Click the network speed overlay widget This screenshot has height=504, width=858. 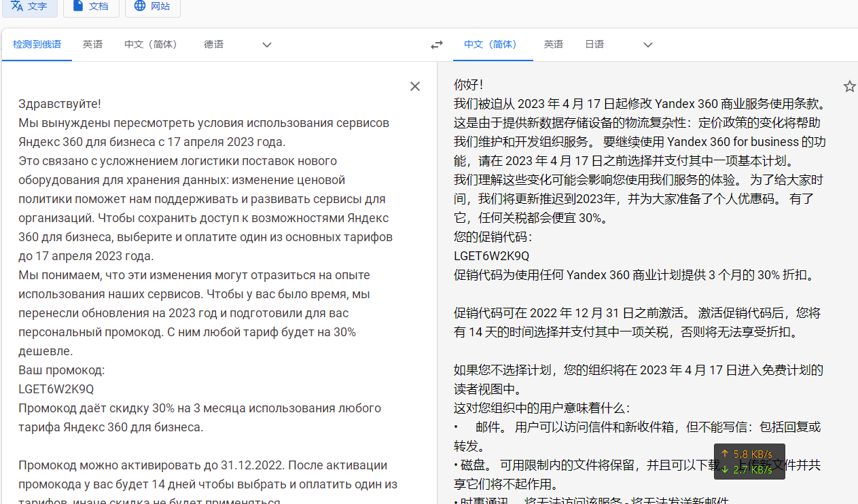tap(749, 462)
